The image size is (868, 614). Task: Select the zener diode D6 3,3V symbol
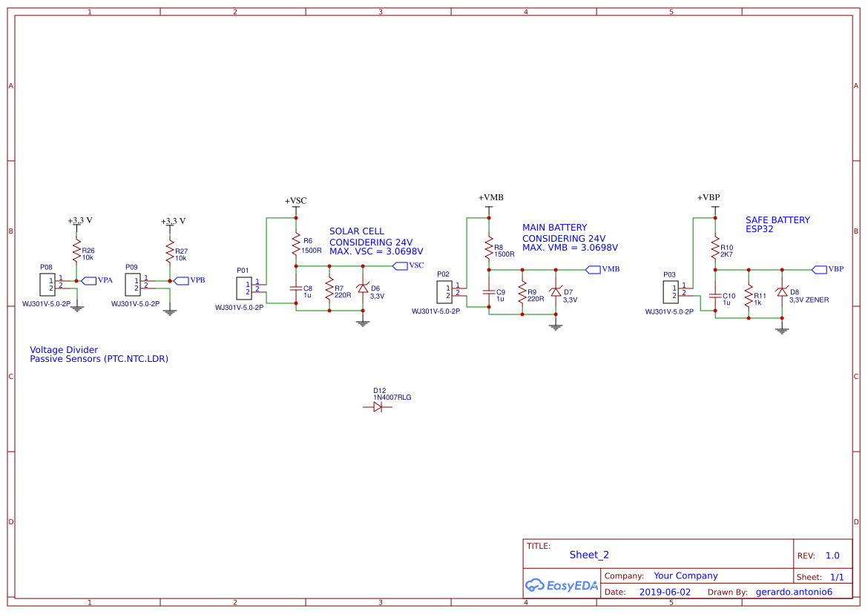click(363, 289)
